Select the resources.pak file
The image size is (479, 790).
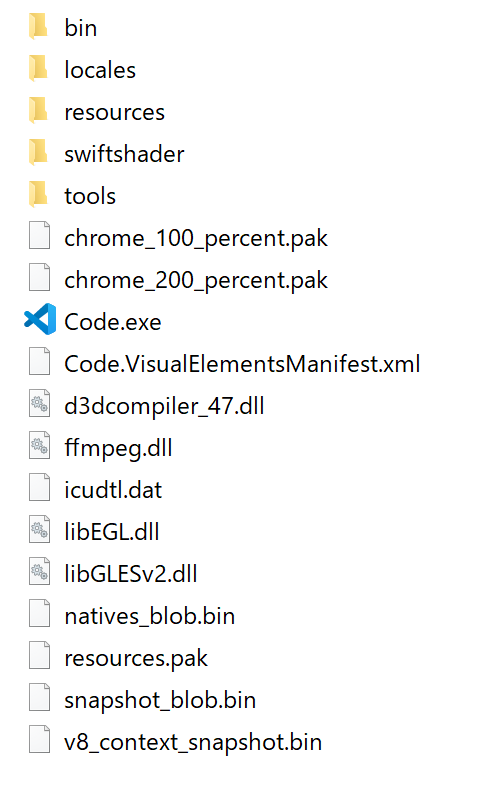(136, 659)
